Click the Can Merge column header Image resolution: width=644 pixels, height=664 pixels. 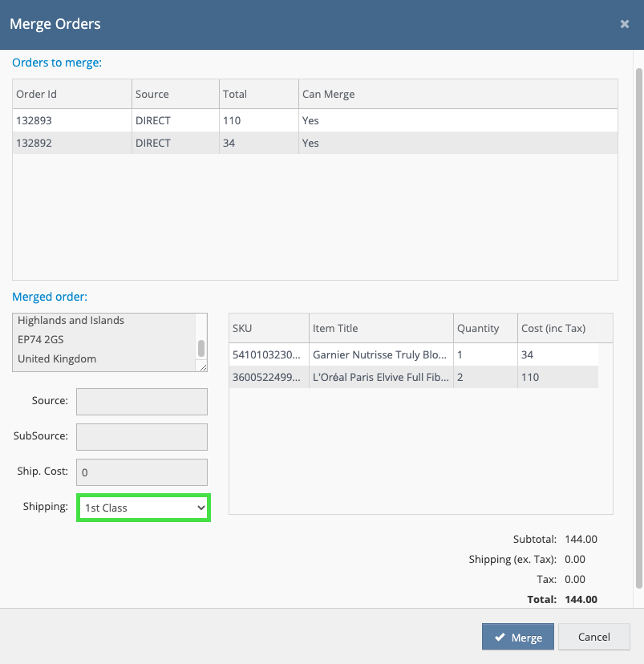coord(457,94)
